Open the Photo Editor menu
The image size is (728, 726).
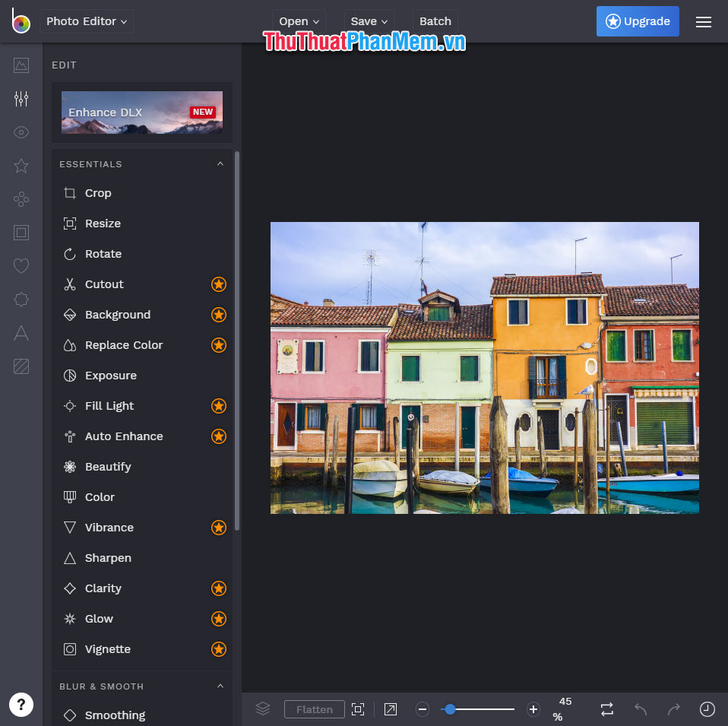click(x=86, y=21)
